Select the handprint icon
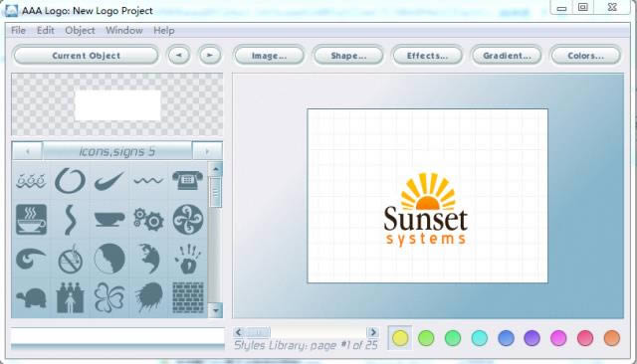 click(x=188, y=259)
